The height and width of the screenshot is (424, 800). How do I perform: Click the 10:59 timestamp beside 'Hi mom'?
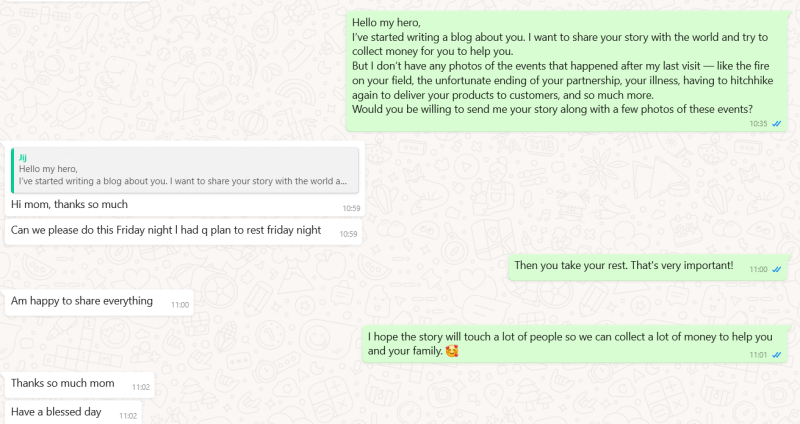click(350, 208)
